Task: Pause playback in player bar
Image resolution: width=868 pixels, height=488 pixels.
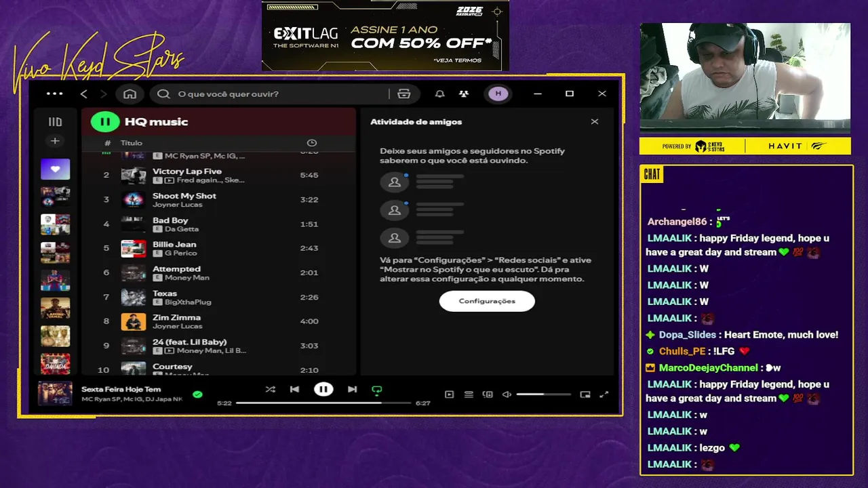Action: [323, 389]
